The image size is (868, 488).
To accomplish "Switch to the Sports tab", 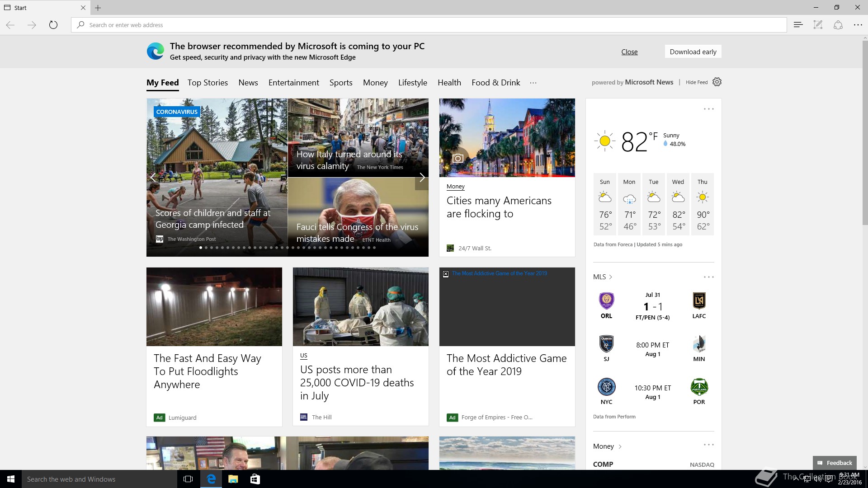I will click(341, 83).
